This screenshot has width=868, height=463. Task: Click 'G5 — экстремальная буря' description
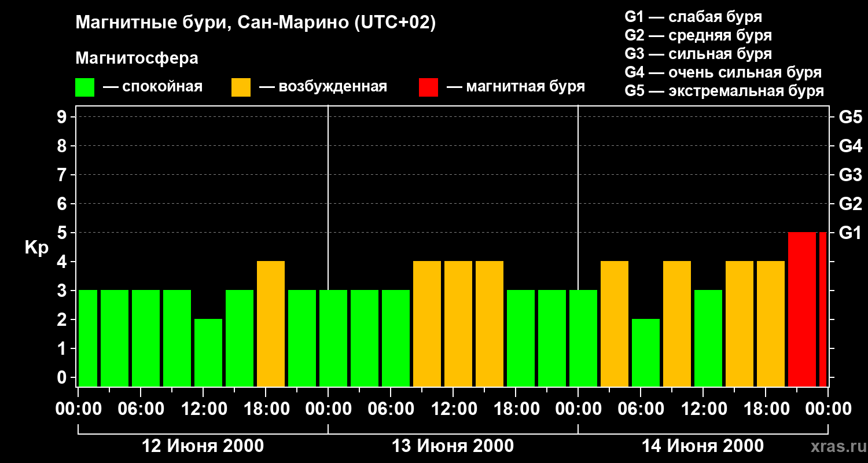[724, 91]
